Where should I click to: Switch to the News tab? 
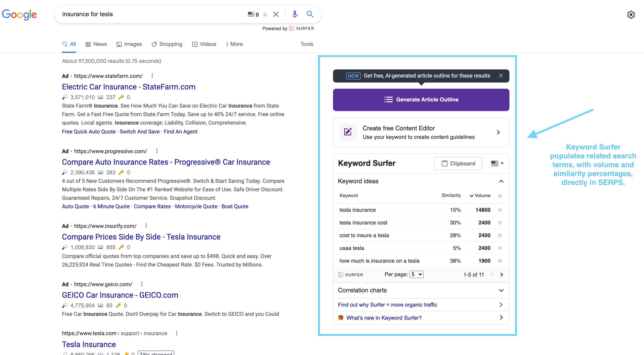(96, 44)
